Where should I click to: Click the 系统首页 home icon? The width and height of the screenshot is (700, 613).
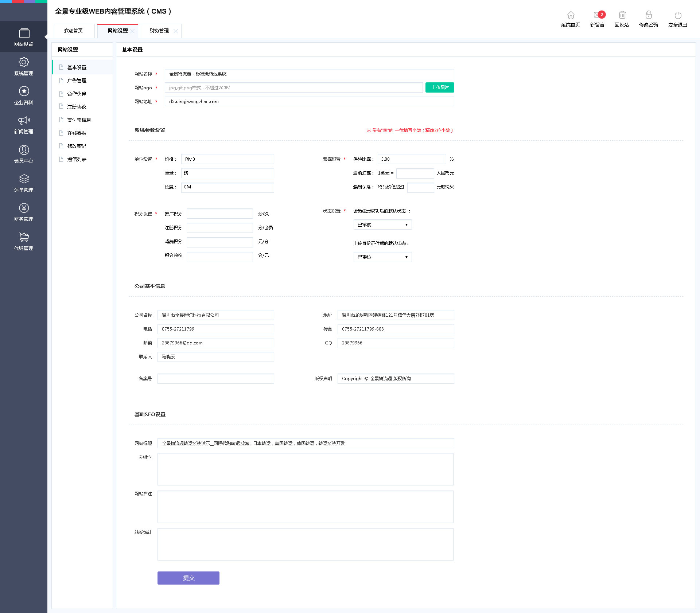click(x=571, y=15)
